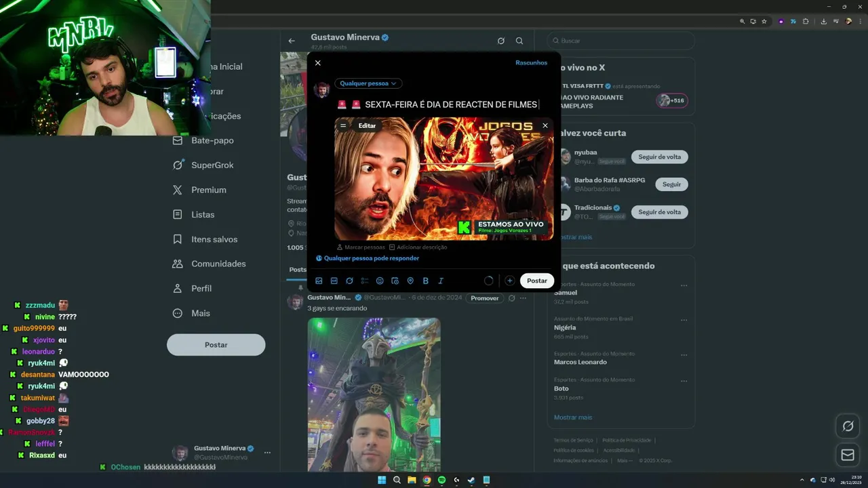This screenshot has height=488, width=868.
Task: Click the gray Postar button in sidebar
Action: pyautogui.click(x=216, y=345)
